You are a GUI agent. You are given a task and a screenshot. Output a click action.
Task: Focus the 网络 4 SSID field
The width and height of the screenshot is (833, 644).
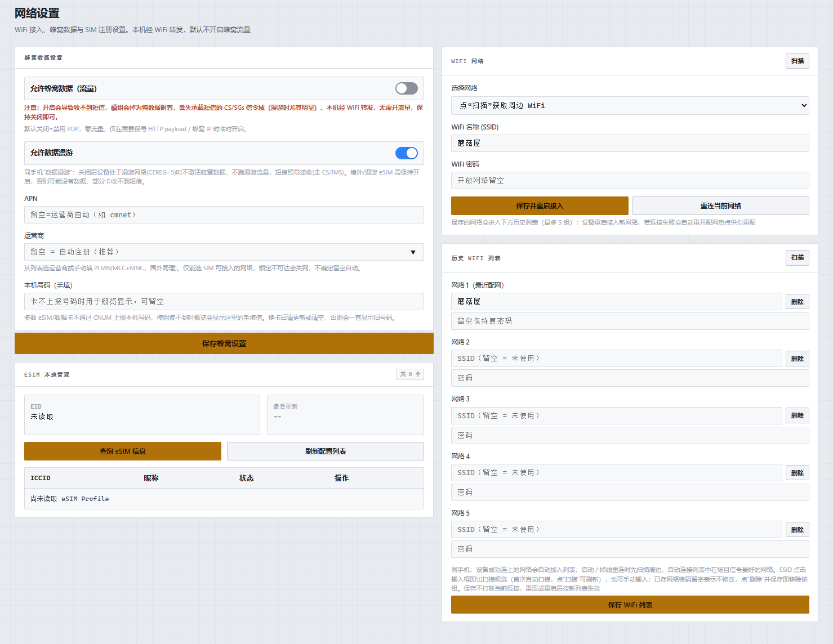617,473
